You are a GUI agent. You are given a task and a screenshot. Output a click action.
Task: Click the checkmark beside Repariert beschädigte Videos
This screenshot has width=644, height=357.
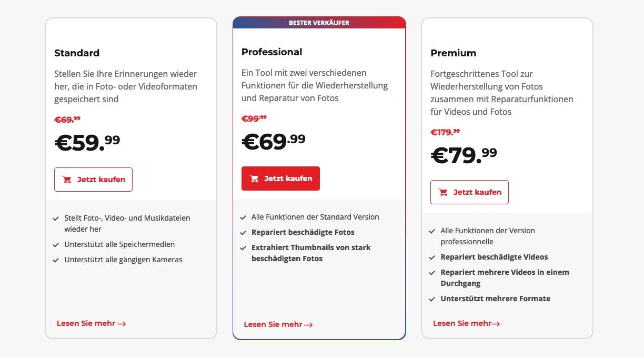pos(432,257)
